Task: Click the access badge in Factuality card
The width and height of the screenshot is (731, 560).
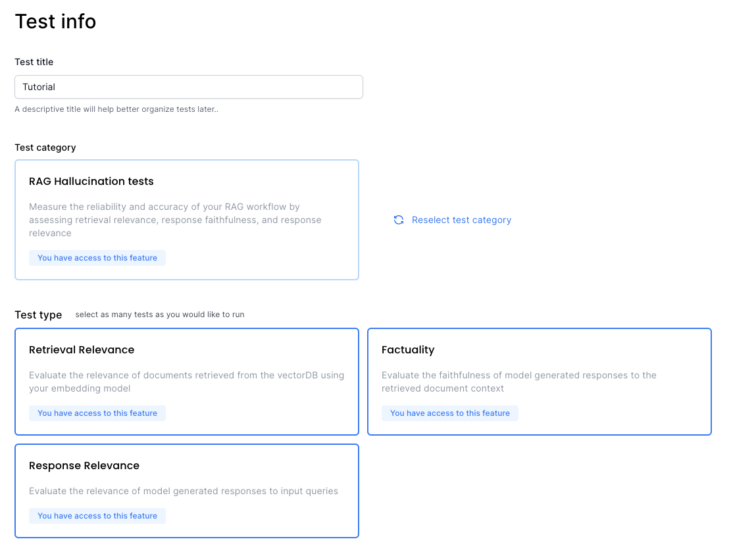Action: pyautogui.click(x=450, y=413)
